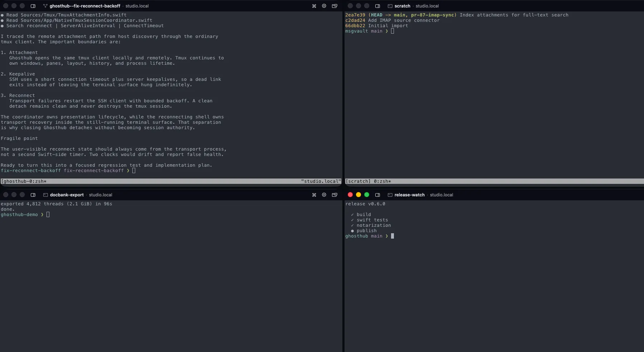Click '1. Attachment' heading

click(19, 53)
